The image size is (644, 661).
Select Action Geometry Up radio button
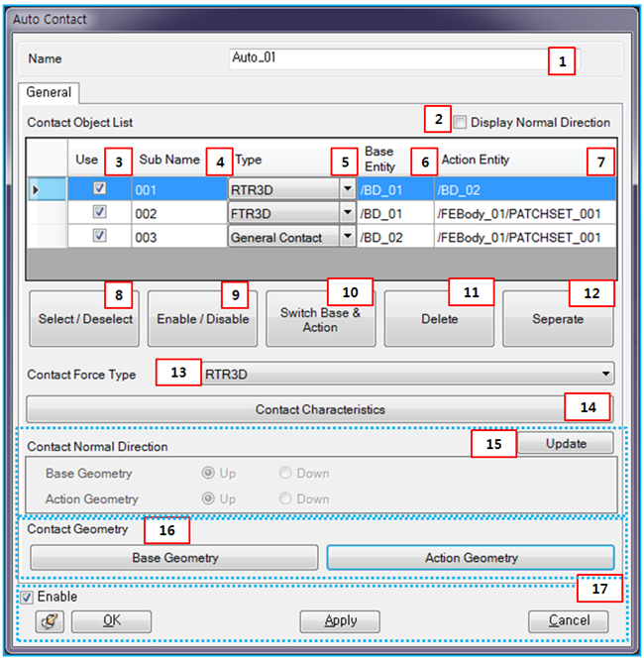[208, 498]
